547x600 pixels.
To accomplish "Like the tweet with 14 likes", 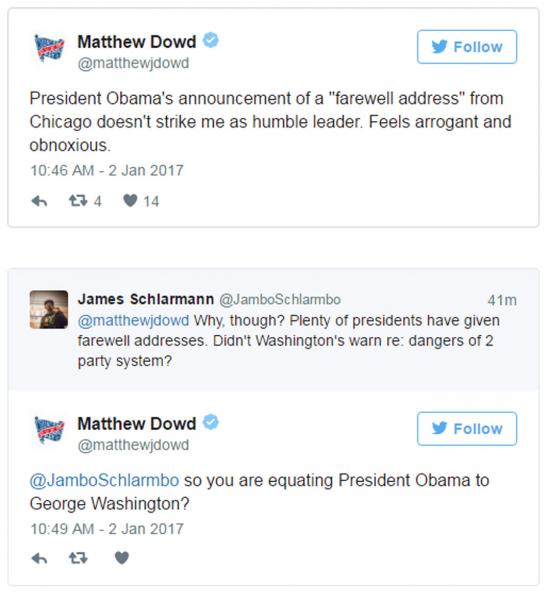I will click(130, 201).
